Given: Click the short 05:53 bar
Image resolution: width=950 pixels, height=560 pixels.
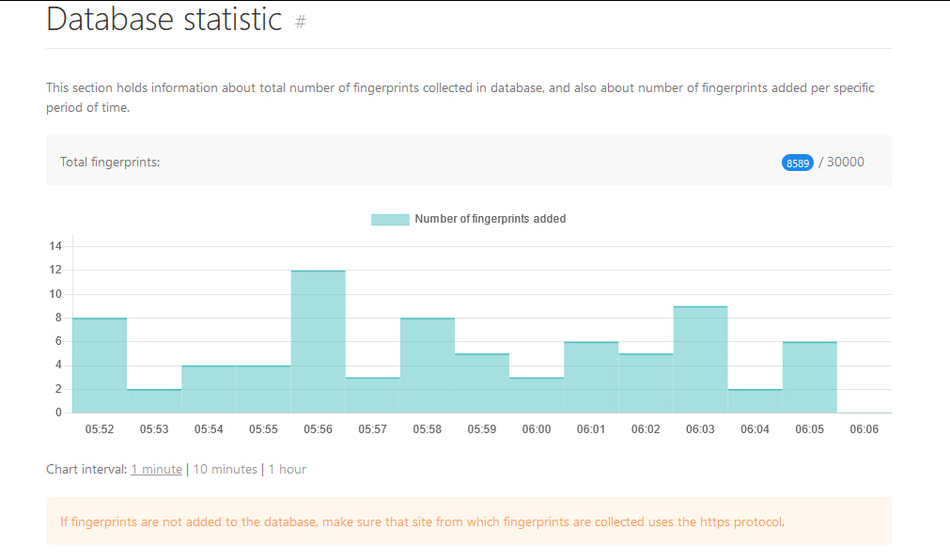Looking at the screenshot, I should pyautogui.click(x=154, y=401).
